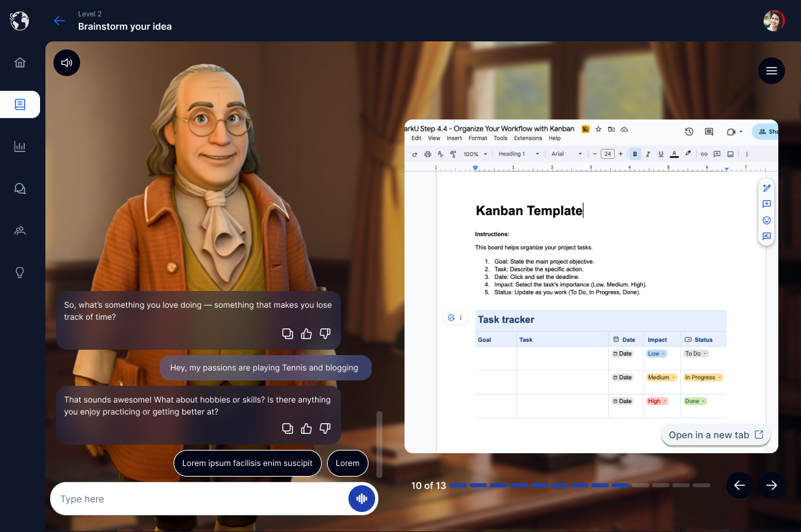
Task: Thumbs up the "lose track of time" message
Action: [306, 334]
